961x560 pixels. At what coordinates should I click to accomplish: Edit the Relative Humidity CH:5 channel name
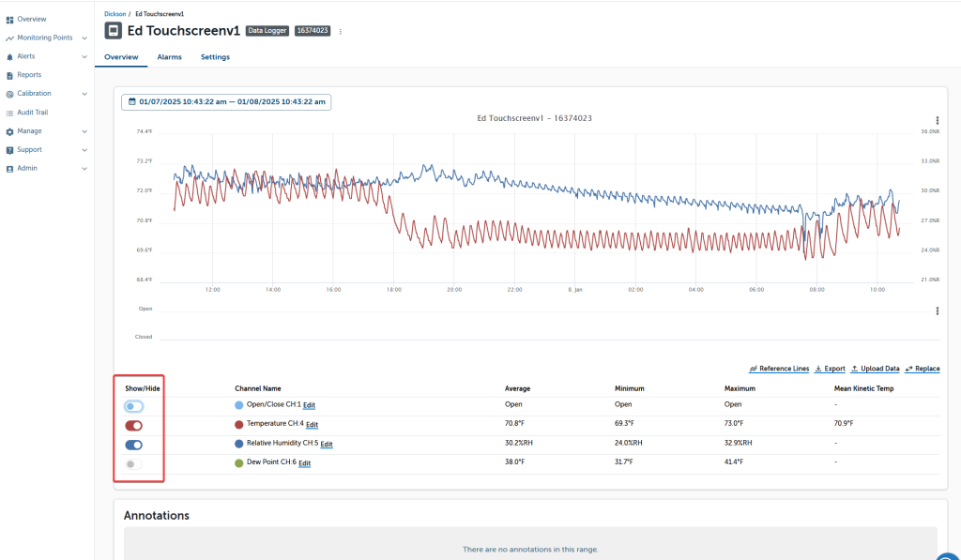click(x=327, y=445)
